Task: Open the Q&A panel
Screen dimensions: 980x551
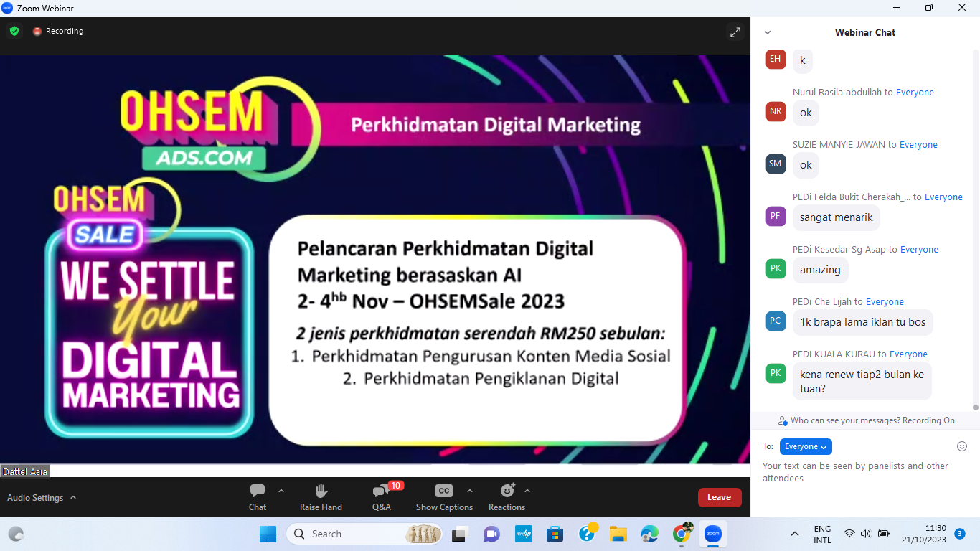Action: [382, 497]
